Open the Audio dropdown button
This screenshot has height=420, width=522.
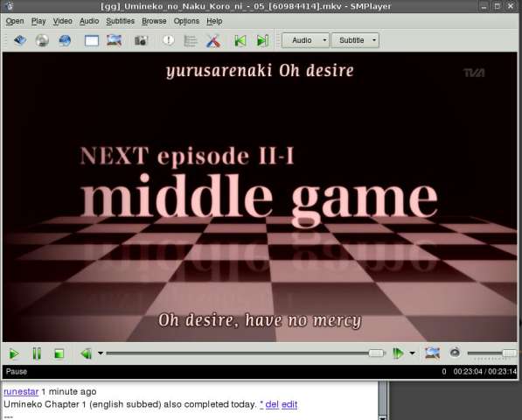pos(305,40)
